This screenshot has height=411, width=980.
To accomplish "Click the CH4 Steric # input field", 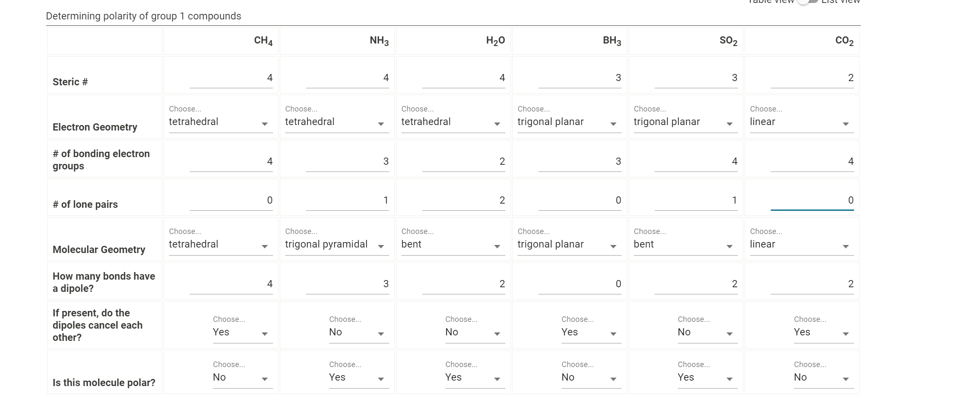I will coord(231,78).
